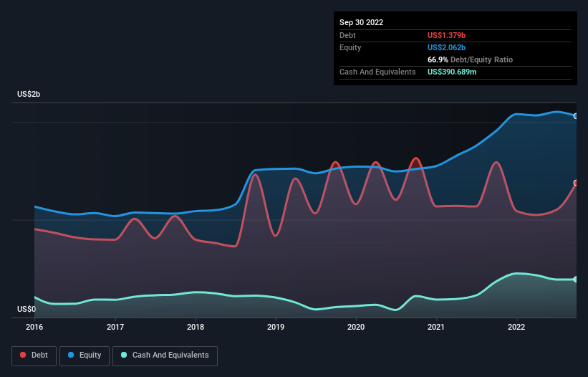Click the blue Equity endpoint marker
Viewport: 588px width, 377px height.
(x=576, y=116)
